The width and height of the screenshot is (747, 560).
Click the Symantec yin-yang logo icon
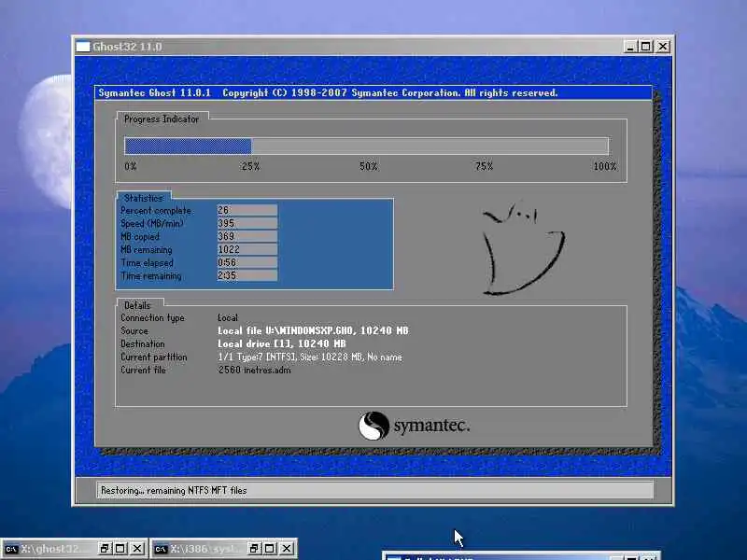tap(373, 426)
